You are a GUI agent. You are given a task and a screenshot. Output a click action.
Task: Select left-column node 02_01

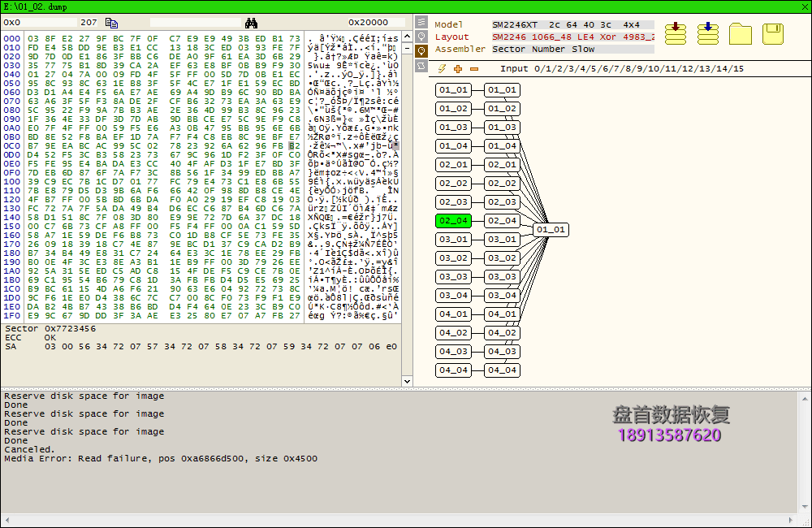[453, 164]
